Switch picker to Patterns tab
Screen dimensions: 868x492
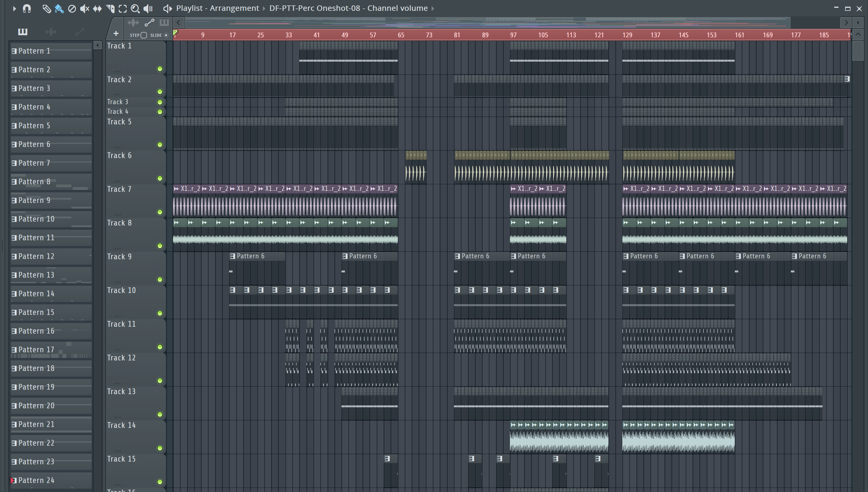[23, 32]
